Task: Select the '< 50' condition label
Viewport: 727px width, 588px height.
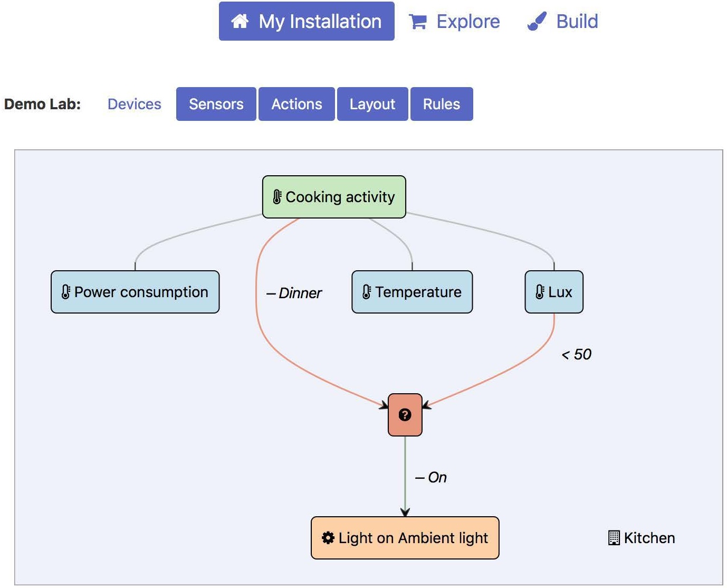Action: [577, 354]
